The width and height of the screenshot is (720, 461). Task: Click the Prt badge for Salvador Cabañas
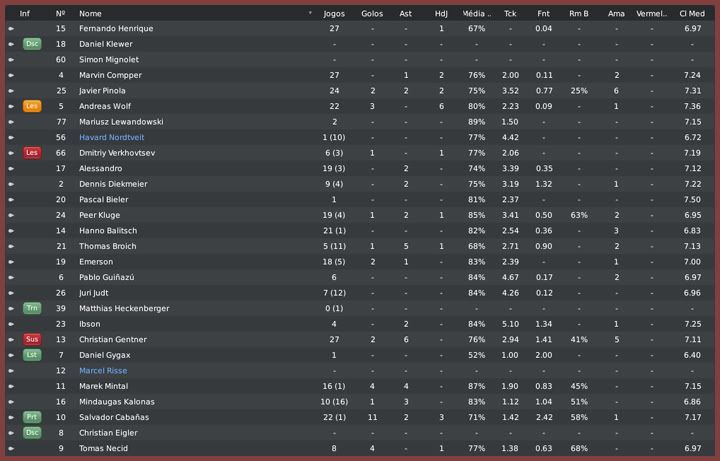tap(32, 417)
